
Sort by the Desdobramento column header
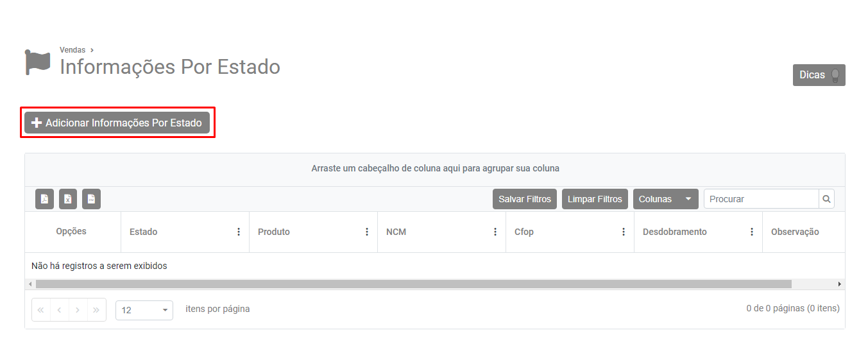[675, 232]
